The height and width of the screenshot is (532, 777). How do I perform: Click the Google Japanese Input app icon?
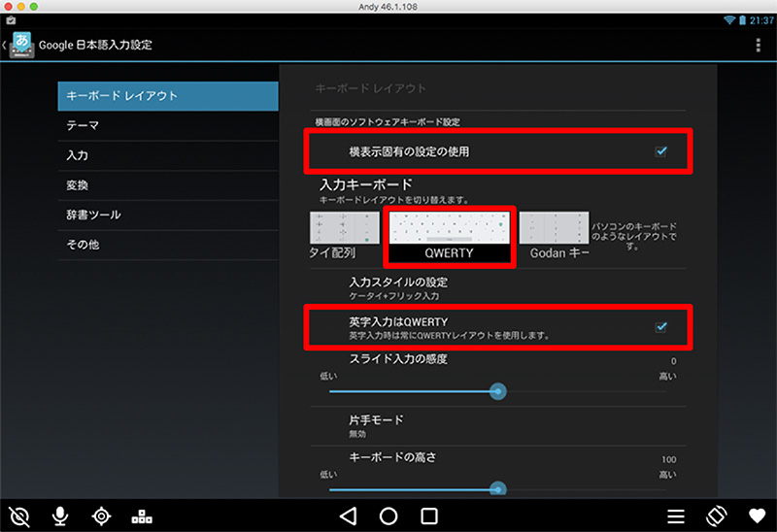pyautogui.click(x=21, y=45)
